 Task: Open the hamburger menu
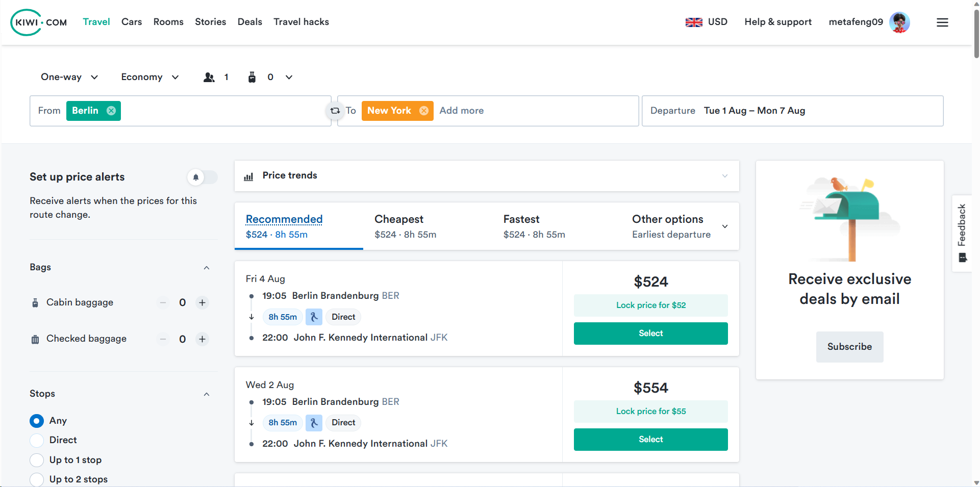tap(942, 22)
